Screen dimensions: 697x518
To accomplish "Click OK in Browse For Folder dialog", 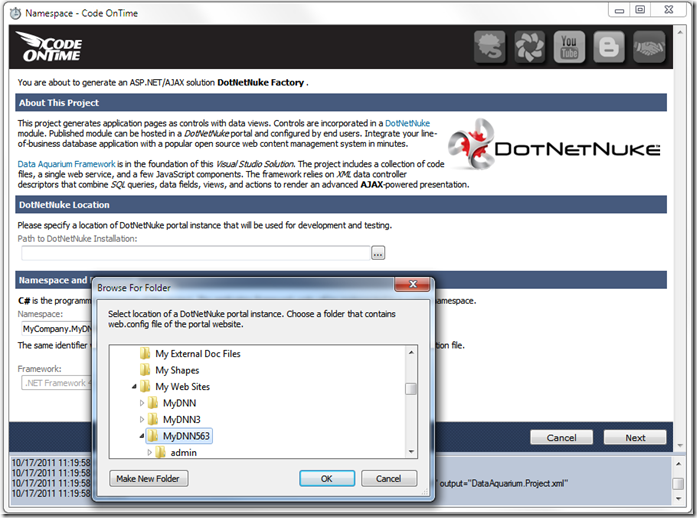I will 327,478.
